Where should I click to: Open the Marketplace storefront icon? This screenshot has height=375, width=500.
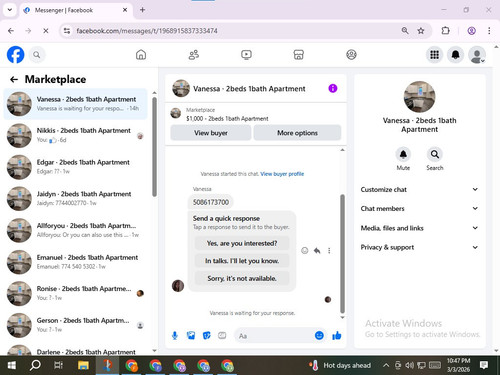[x=299, y=55]
